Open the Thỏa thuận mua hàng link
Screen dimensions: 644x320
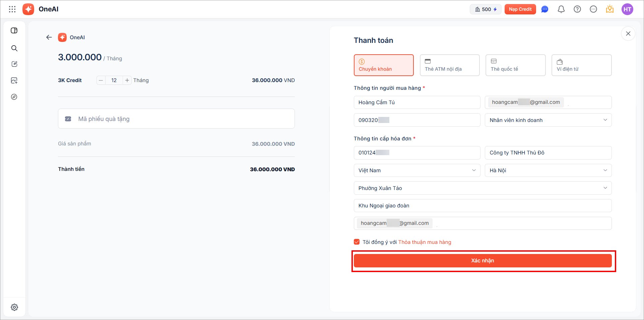425,242
